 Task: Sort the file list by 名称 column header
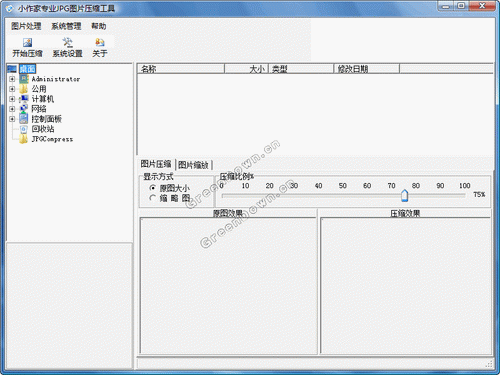coord(181,69)
